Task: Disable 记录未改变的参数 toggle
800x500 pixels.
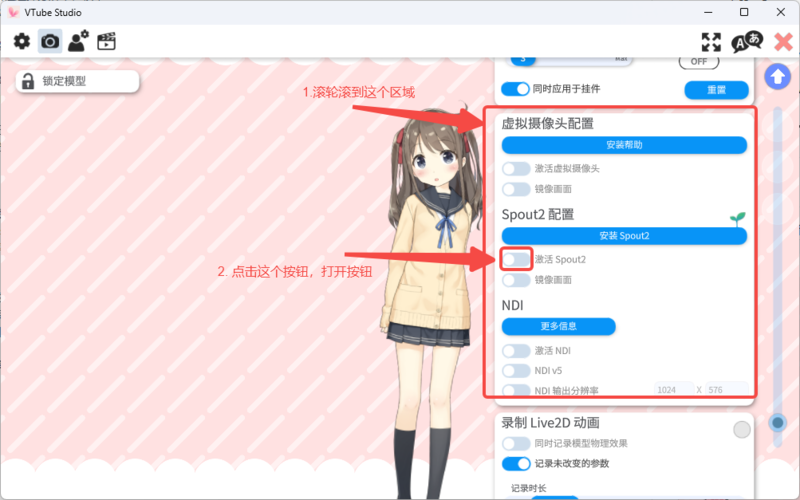Action: click(516, 464)
